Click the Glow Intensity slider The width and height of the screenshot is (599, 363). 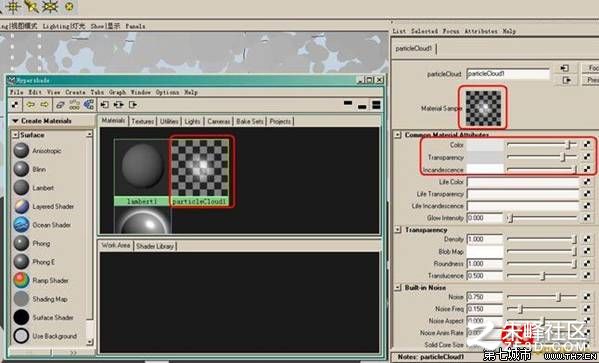[542, 218]
